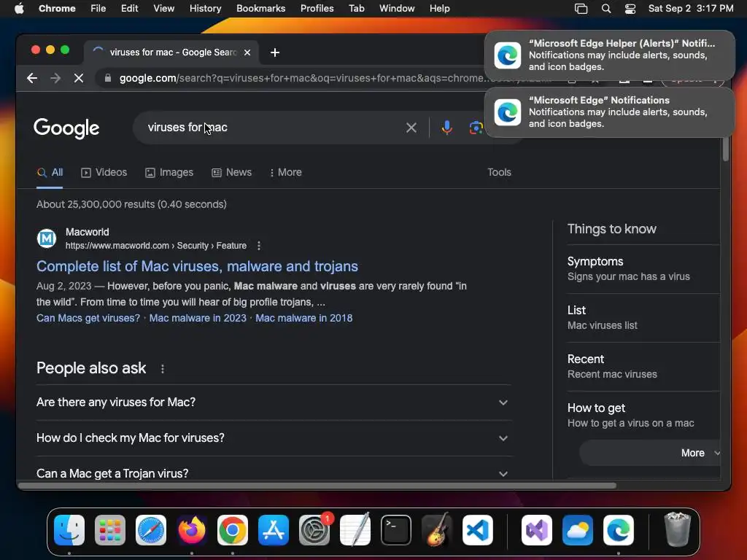
Task: Click the vertical page scrollbar thumb
Action: 726,149
